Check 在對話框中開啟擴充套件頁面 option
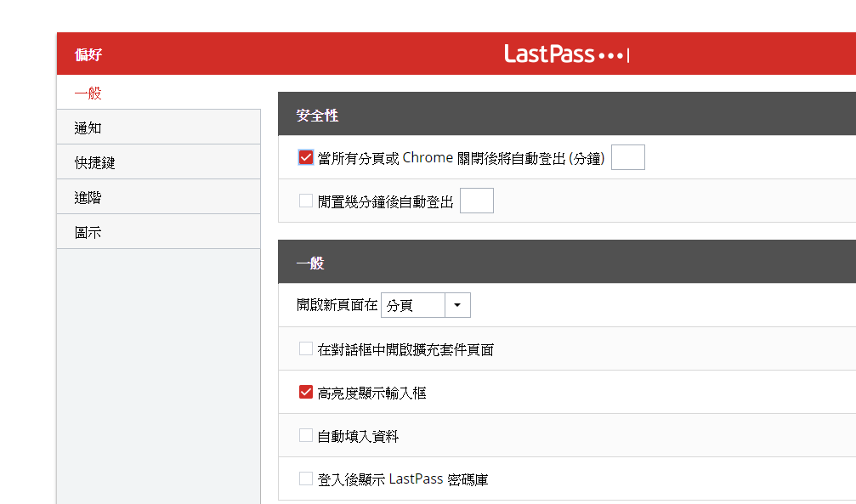This screenshot has width=856, height=504. pos(306,348)
